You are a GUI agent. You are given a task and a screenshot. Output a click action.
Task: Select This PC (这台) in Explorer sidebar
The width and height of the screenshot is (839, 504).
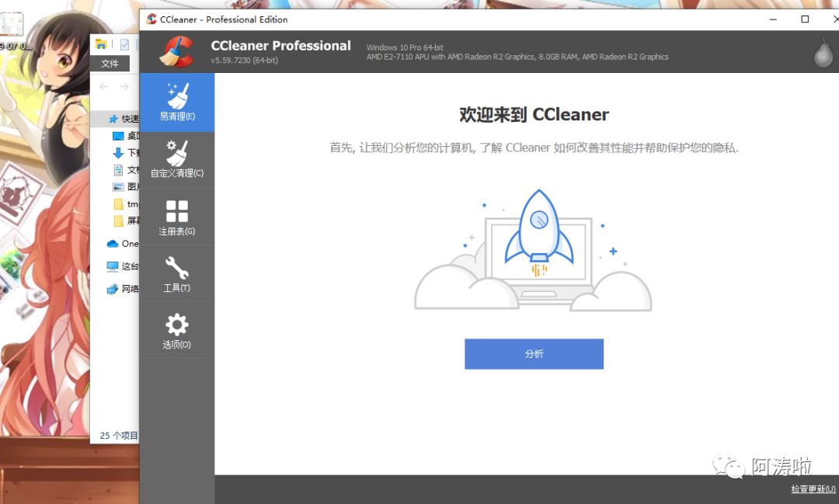coord(123,266)
